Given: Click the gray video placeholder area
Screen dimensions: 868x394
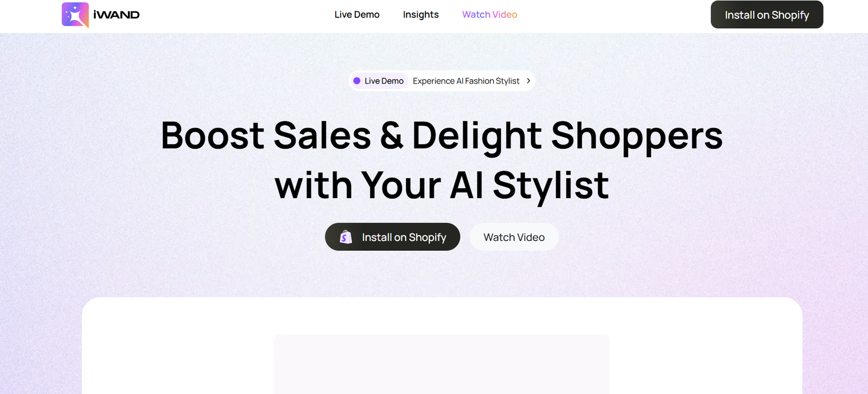Looking at the screenshot, I should tap(442, 364).
